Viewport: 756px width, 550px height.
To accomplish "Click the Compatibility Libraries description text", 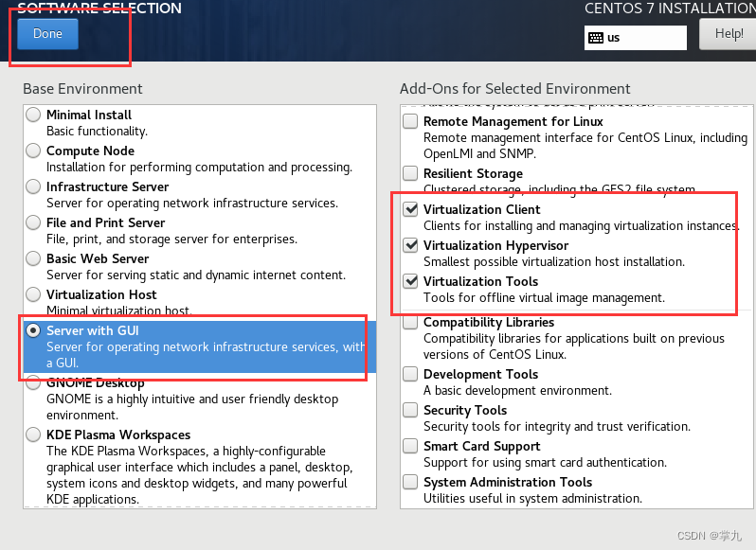I will (574, 346).
